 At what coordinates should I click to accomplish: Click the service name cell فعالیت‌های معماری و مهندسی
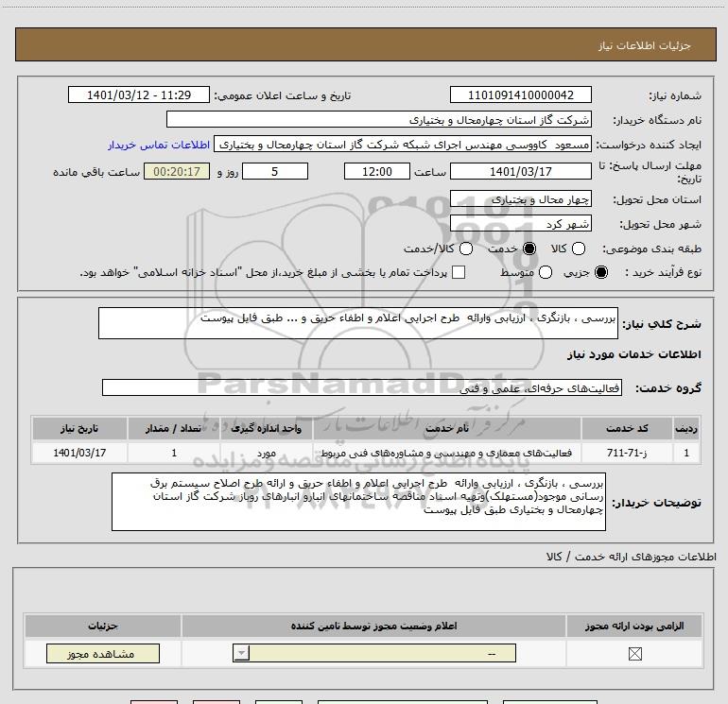447,453
